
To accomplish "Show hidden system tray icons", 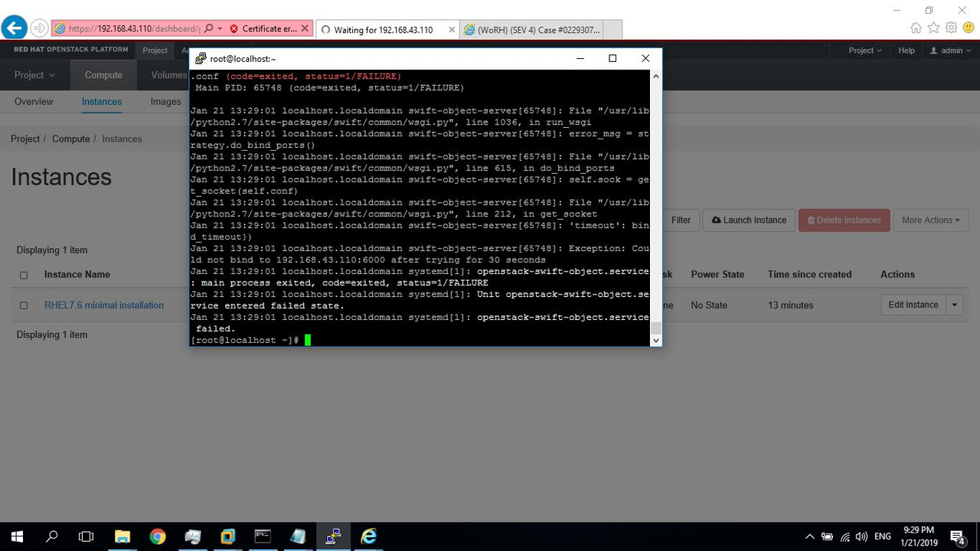I will coord(809,536).
